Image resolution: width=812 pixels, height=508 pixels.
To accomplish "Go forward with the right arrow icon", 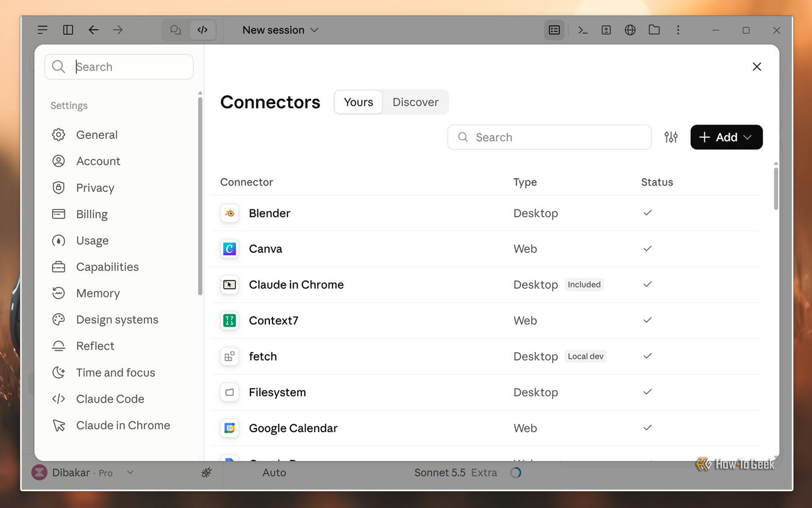I will [118, 29].
